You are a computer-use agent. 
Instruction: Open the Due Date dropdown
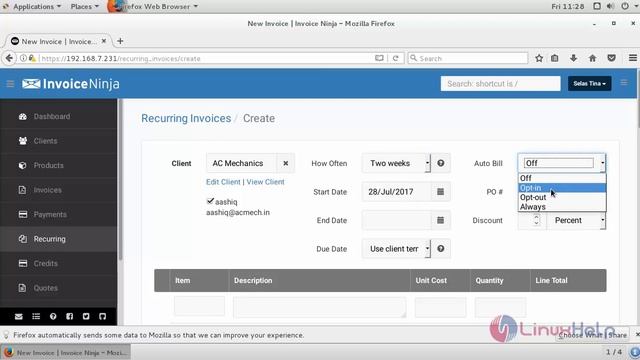[396, 249]
